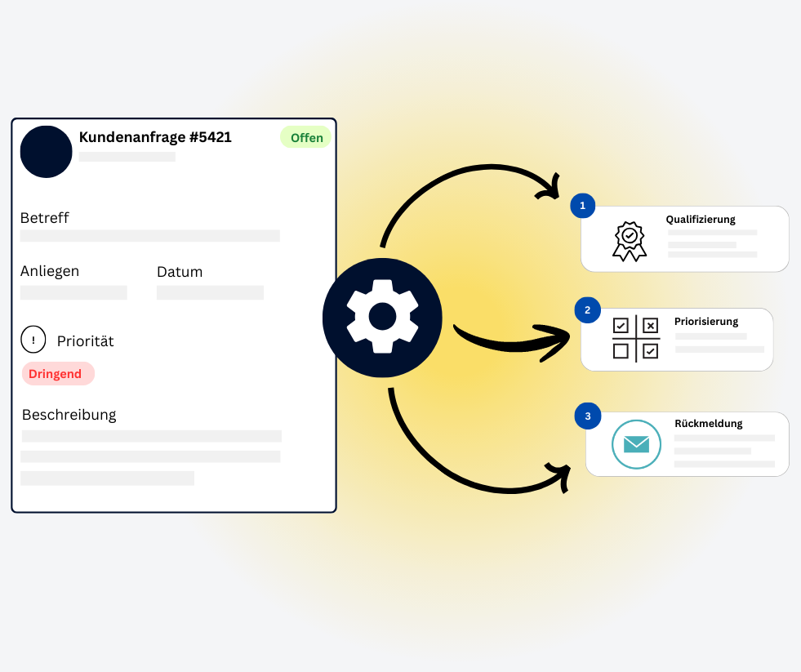Click the Priorisierung checkbox grid icon

point(635,338)
